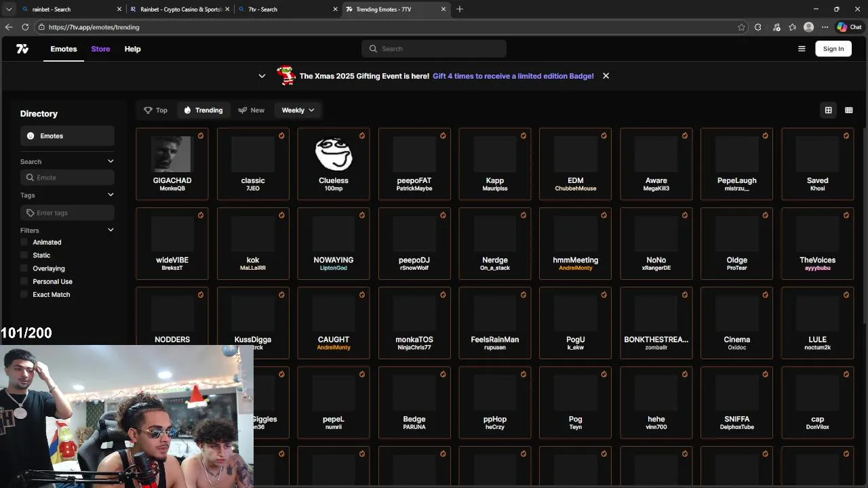Click the flame icon on CAUGHT card
The image size is (868, 488).
point(362,295)
